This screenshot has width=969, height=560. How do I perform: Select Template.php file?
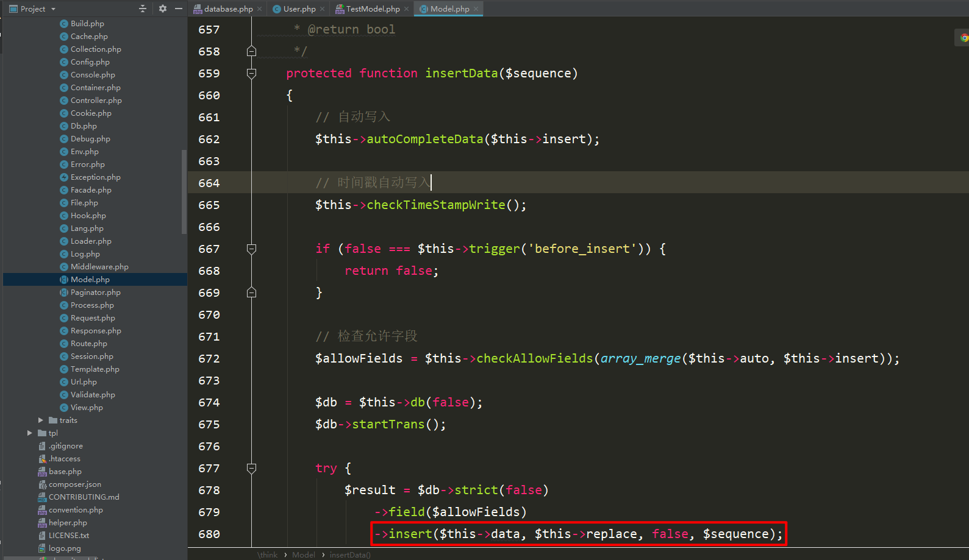click(x=95, y=369)
